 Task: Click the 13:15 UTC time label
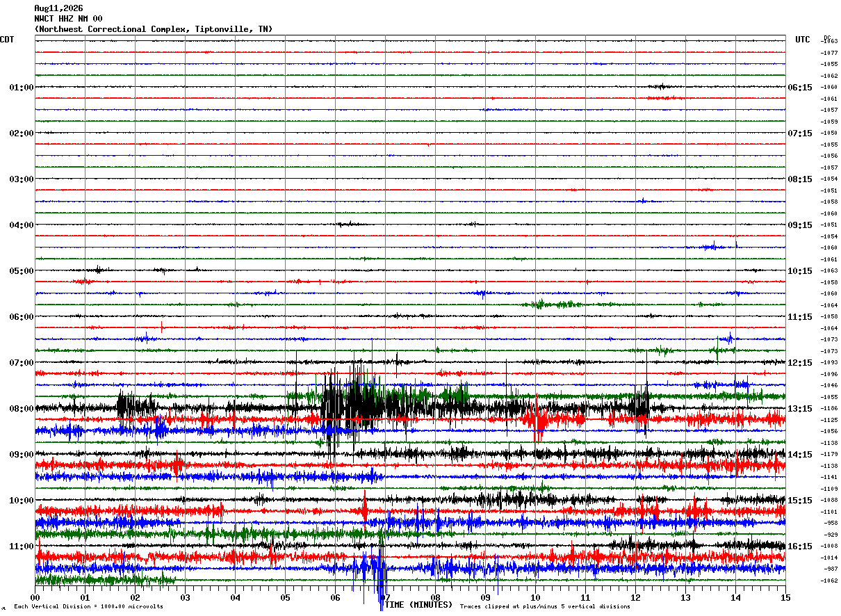point(800,409)
